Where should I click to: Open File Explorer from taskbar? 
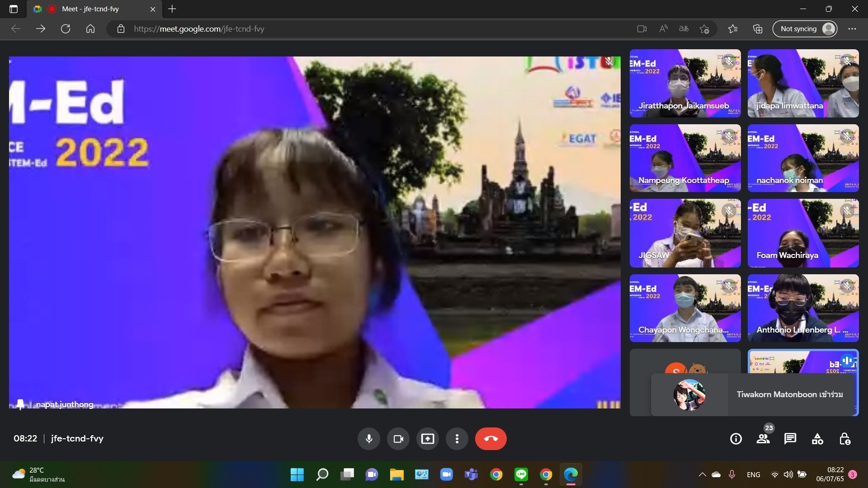pyautogui.click(x=396, y=474)
